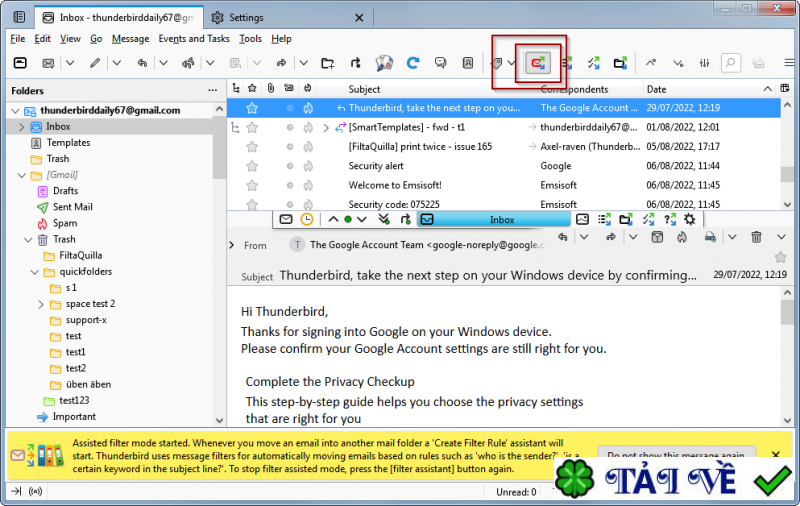Select the Sent Mail folder
Screen dimensions: 800x506
pyautogui.click(x=72, y=207)
